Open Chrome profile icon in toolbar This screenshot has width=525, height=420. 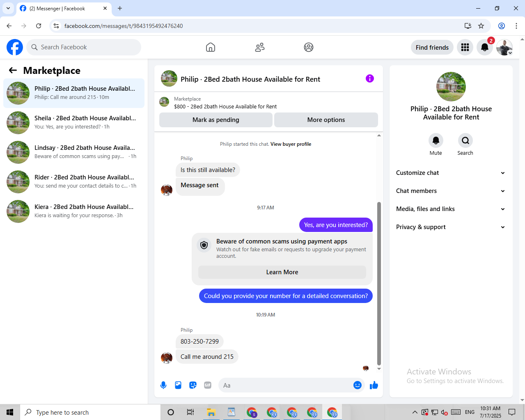[x=502, y=26]
